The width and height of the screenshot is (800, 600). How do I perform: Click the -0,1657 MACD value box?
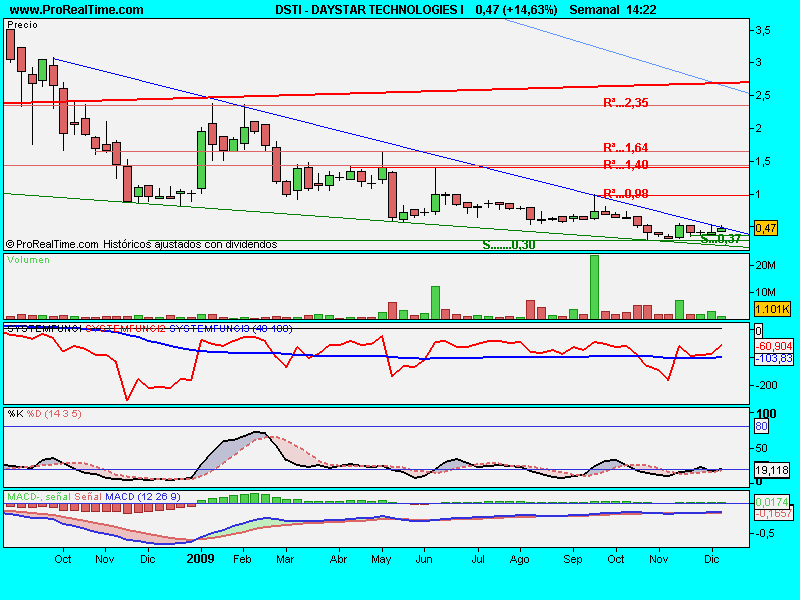click(773, 514)
